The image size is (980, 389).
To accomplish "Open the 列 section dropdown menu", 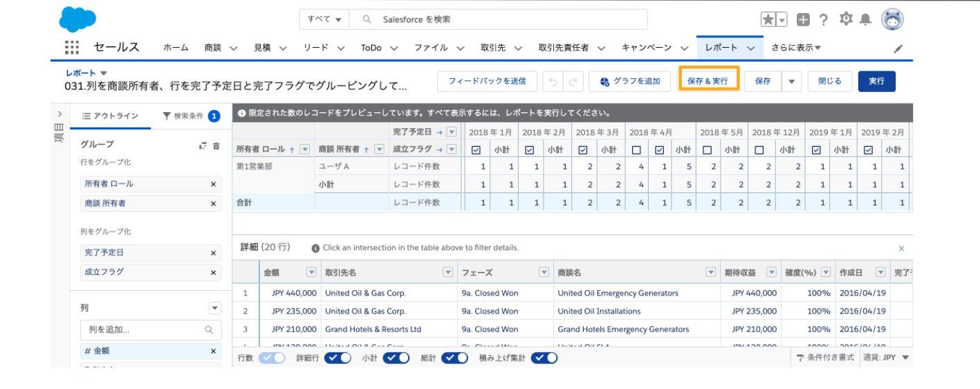I will [x=215, y=308].
